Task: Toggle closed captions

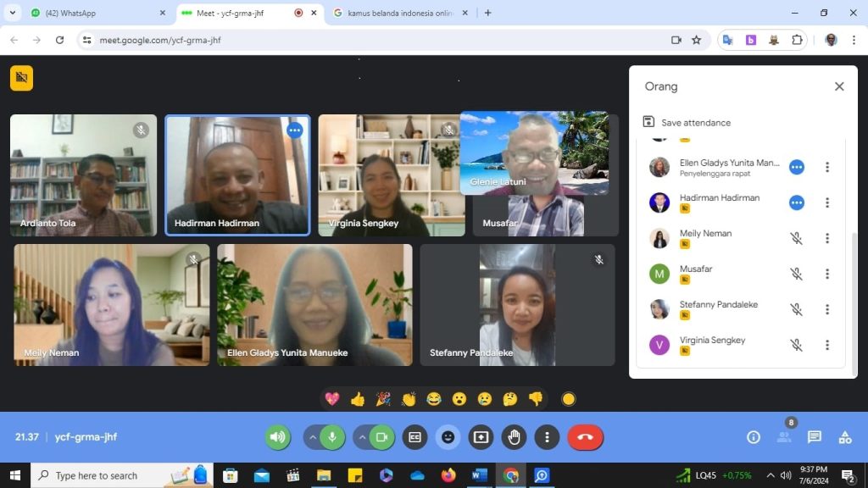Action: (x=415, y=437)
